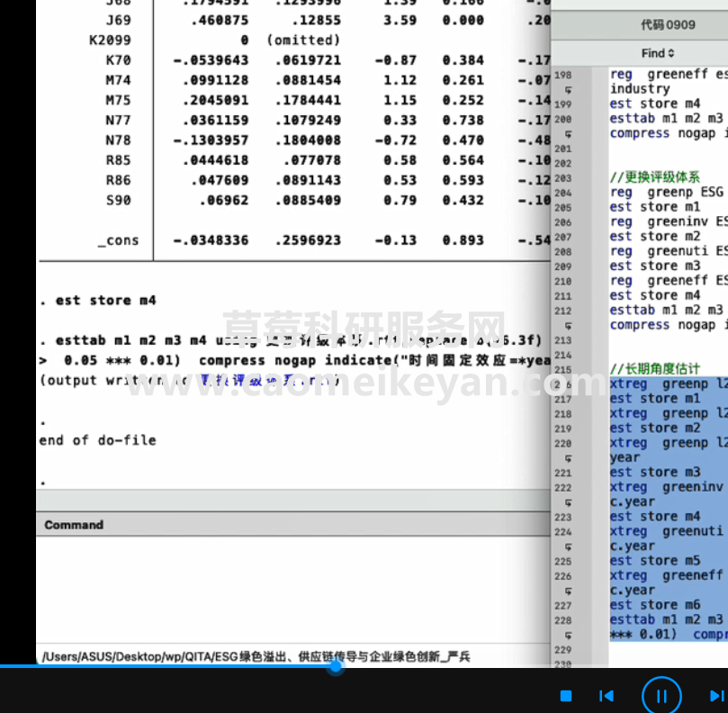The width and height of the screenshot is (728, 713).
Task: Skip to the previous video track
Action: click(x=606, y=696)
